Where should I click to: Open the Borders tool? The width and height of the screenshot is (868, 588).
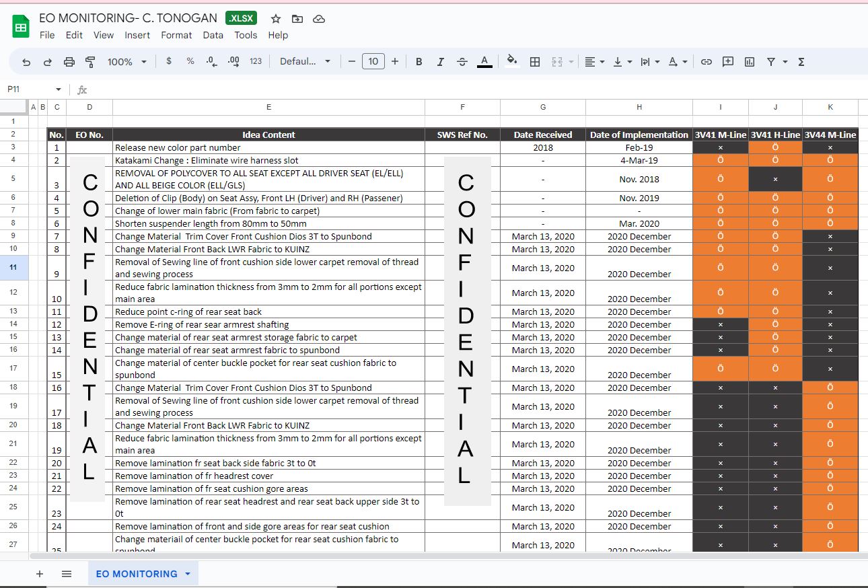535,62
